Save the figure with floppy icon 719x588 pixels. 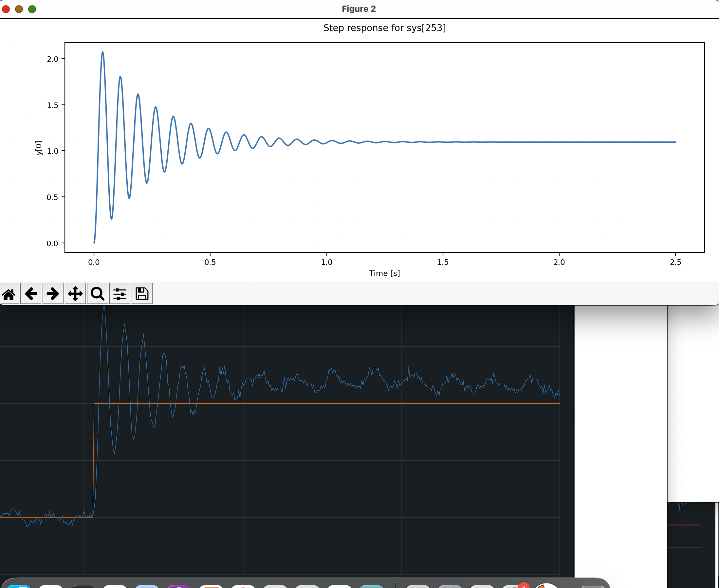[x=142, y=294]
